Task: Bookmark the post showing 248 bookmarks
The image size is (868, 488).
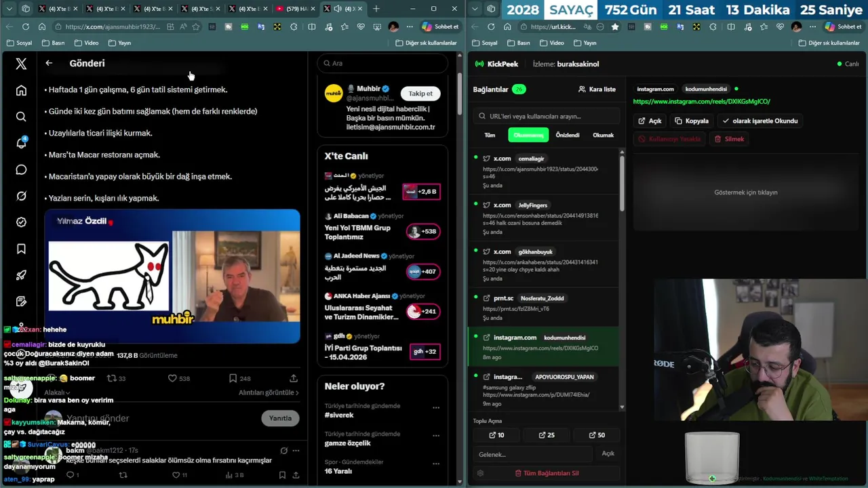Action: pyautogui.click(x=233, y=378)
